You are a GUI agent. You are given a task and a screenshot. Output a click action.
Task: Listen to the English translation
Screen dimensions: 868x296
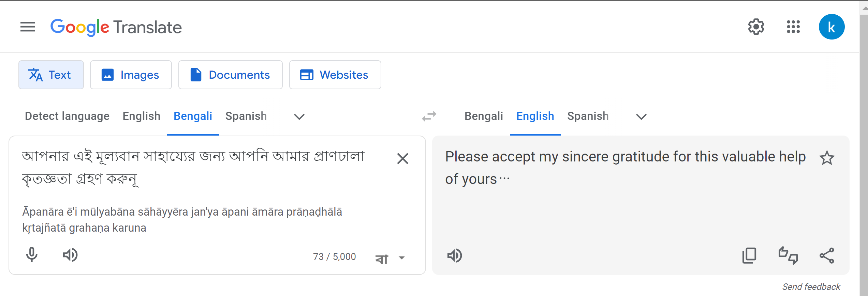(455, 255)
